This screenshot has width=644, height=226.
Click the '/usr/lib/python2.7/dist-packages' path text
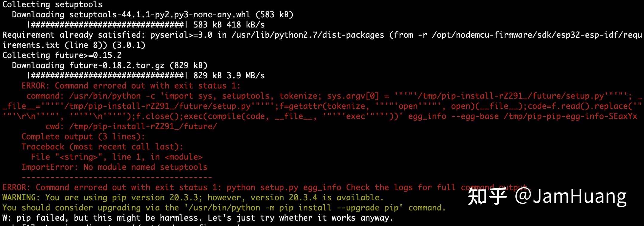pyautogui.click(x=308, y=35)
